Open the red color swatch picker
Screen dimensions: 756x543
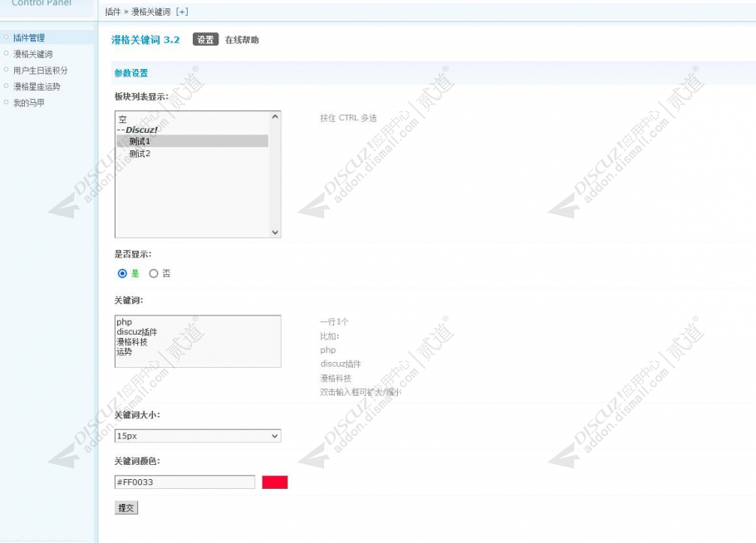click(275, 482)
